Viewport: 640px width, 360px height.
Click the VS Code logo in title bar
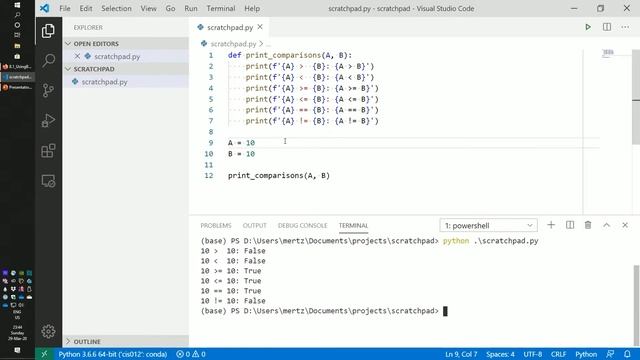click(44, 8)
